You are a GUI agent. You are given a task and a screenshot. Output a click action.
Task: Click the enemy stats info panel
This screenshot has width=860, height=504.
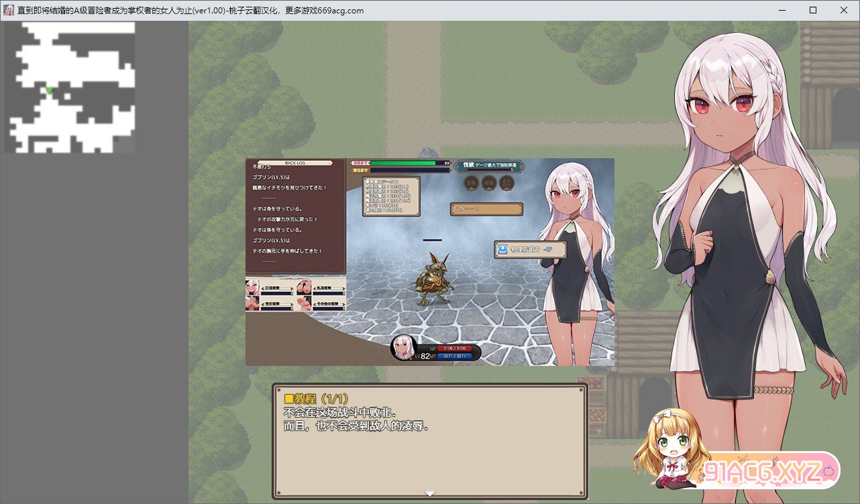pyautogui.click(x=391, y=196)
